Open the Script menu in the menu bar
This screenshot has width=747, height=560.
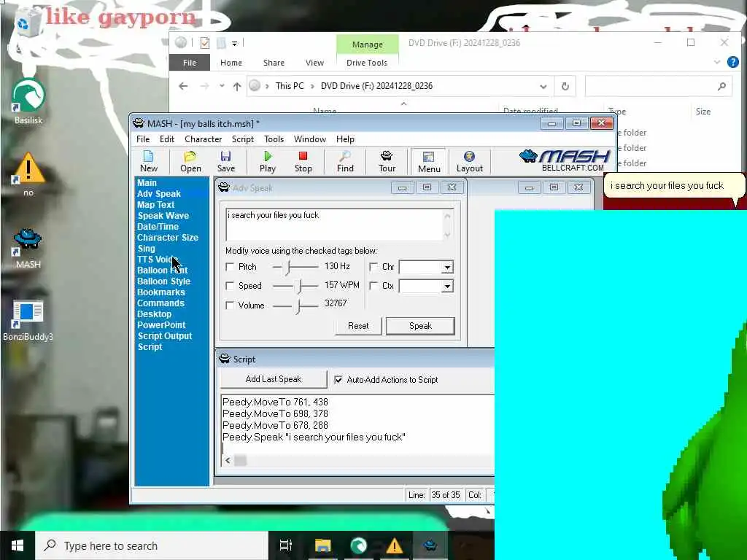(242, 139)
